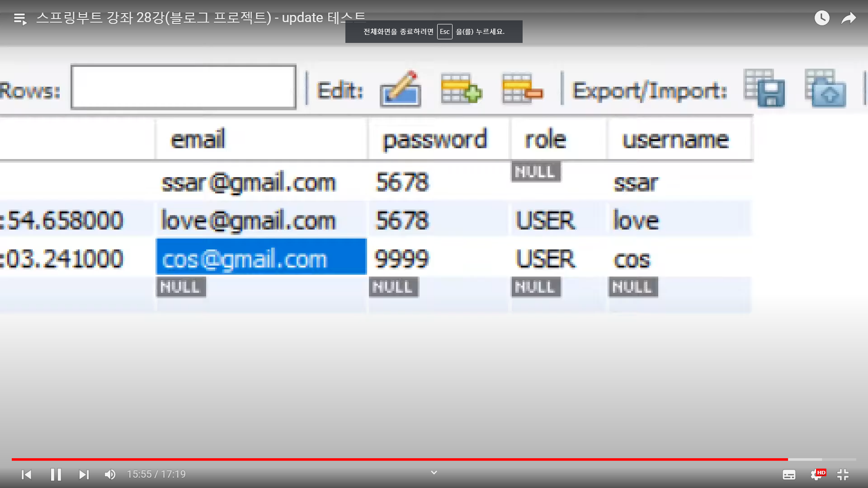This screenshot has height=488, width=868.
Task: Pause the video playback
Action: [56, 474]
